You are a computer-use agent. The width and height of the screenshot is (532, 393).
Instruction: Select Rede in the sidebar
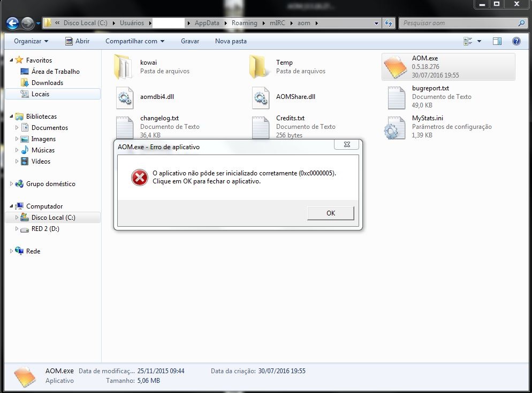tap(33, 251)
